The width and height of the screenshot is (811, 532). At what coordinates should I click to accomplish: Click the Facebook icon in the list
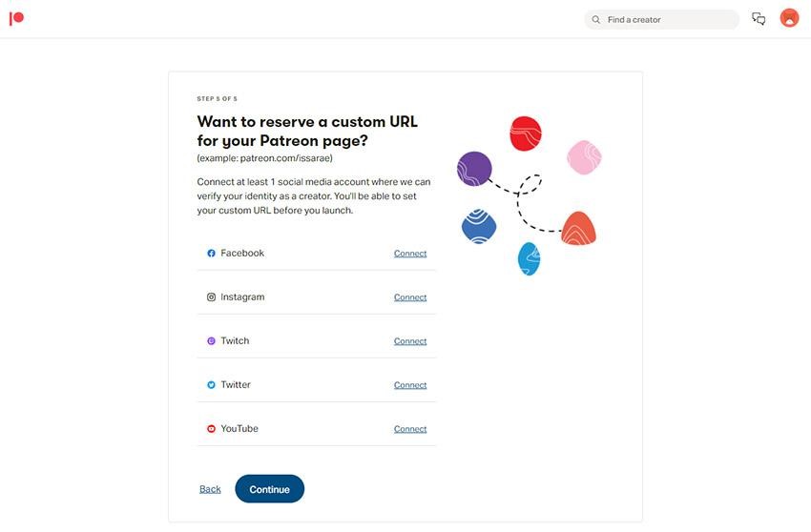211,254
